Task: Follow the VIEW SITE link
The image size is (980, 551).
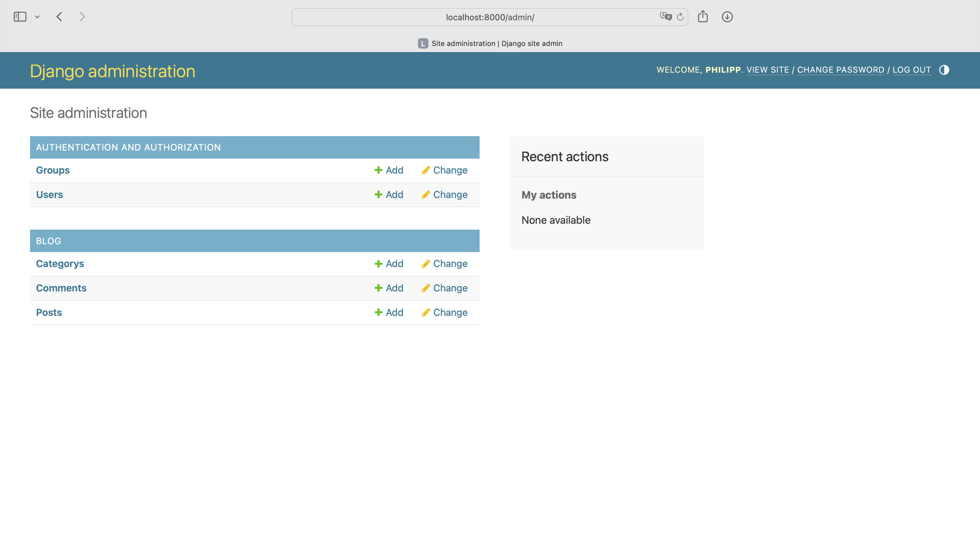Action: coord(768,70)
